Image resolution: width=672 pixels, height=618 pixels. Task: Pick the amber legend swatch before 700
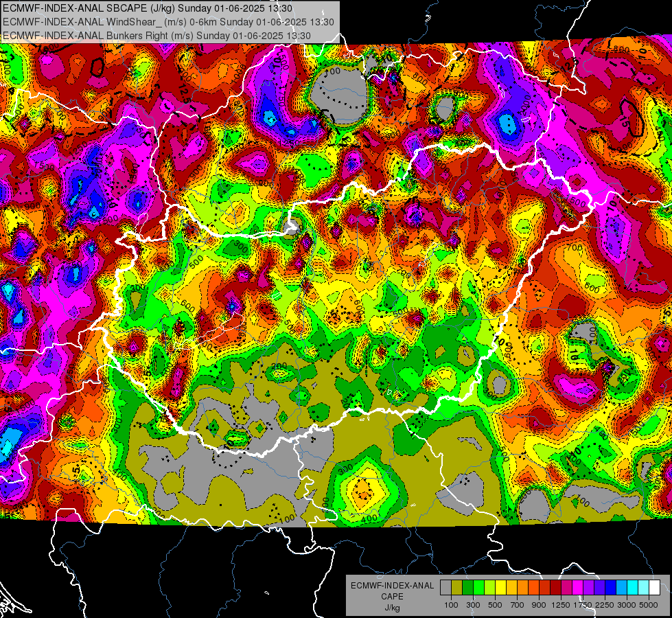(x=512, y=587)
